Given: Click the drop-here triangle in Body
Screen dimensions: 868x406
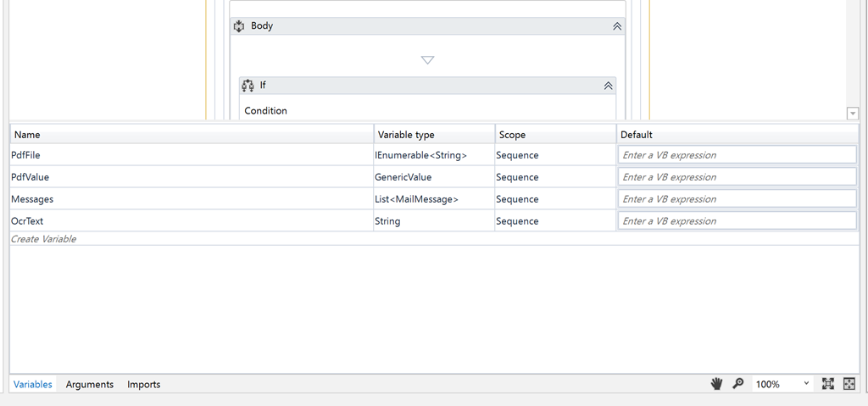Looking at the screenshot, I should coord(427,60).
